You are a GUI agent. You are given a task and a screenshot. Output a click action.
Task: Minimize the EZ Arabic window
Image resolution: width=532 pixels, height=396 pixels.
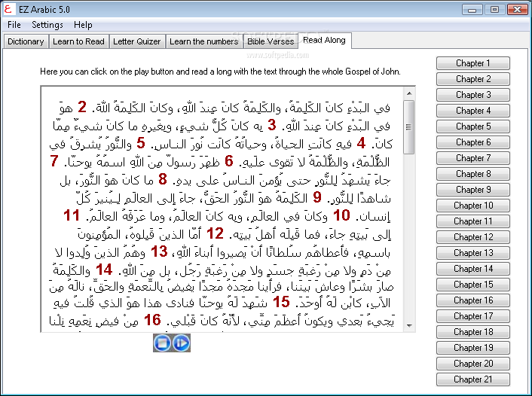(472, 10)
